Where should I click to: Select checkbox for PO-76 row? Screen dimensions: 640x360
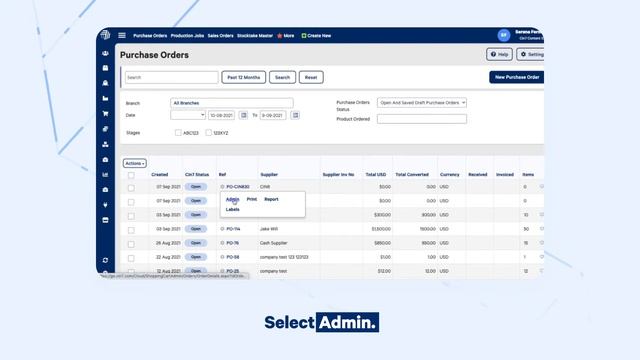click(x=131, y=244)
